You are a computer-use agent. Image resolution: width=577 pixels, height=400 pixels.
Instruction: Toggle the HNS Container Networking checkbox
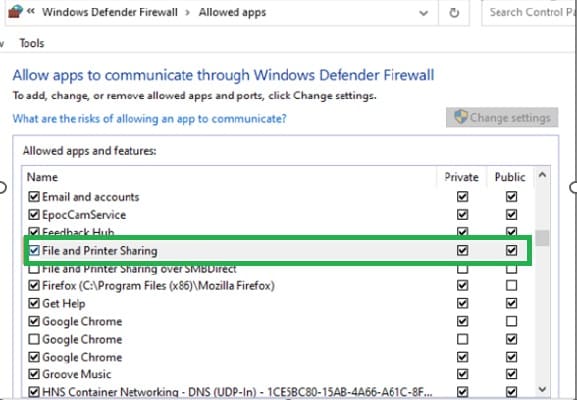[34, 391]
